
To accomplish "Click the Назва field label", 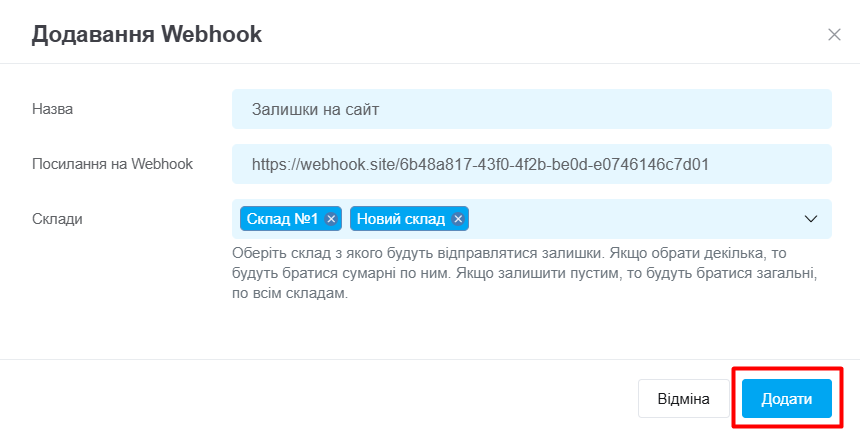I will point(53,109).
